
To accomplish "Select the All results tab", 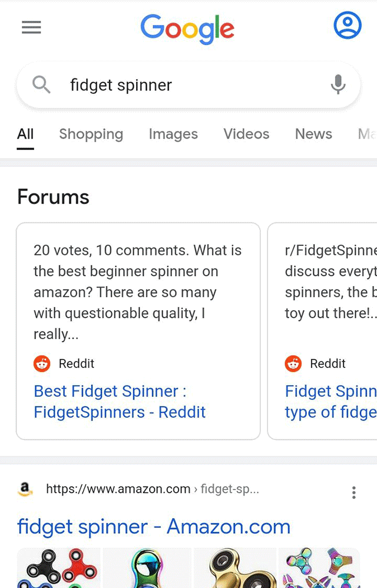I will tap(25, 134).
